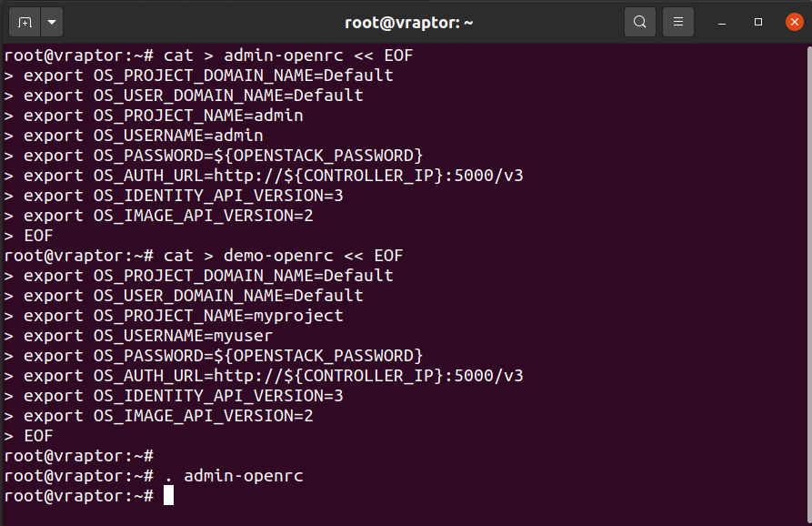Click the OS_USERNAME=admin line

coord(134,136)
